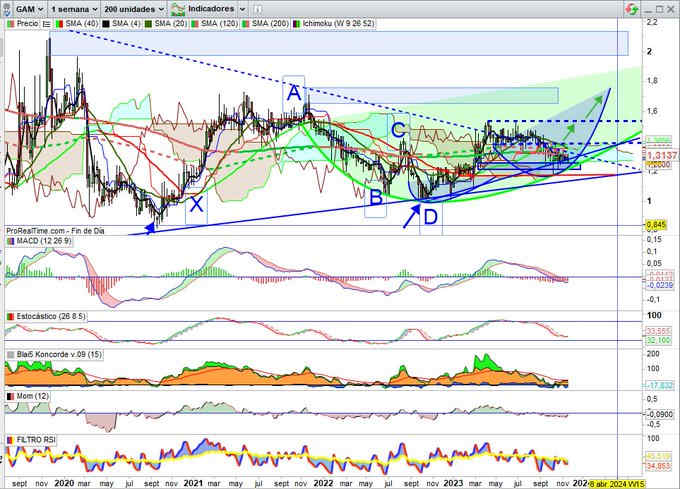Click the Indicadores chart icon
680x489 pixels.
click(178, 9)
